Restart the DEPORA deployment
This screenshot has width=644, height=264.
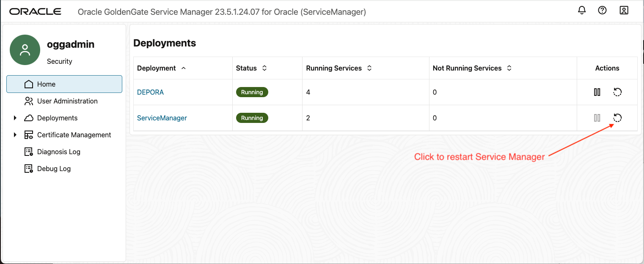tap(617, 92)
